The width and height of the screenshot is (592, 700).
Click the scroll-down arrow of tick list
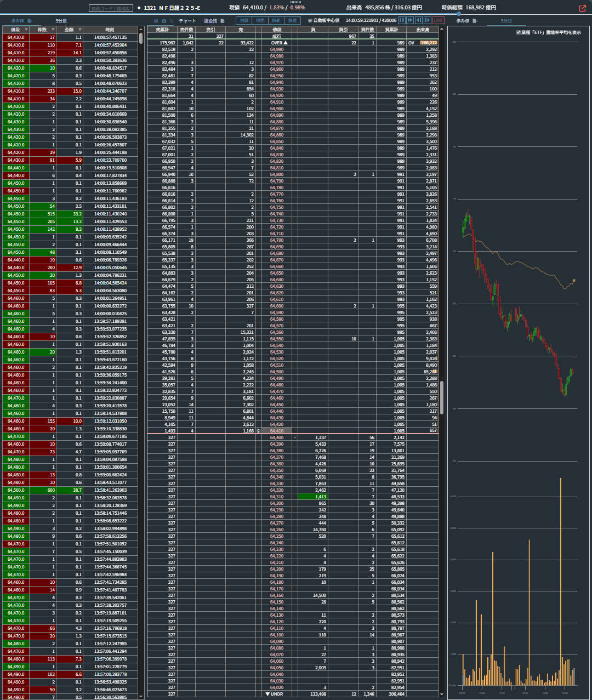(x=141, y=696)
